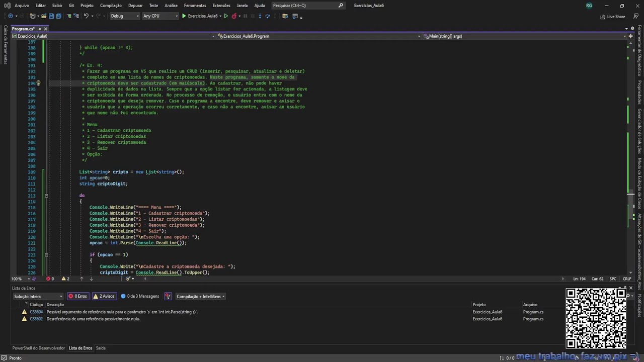Click the navigate backward arrow icon
Screen dimensions: 644x362
tap(10, 16)
